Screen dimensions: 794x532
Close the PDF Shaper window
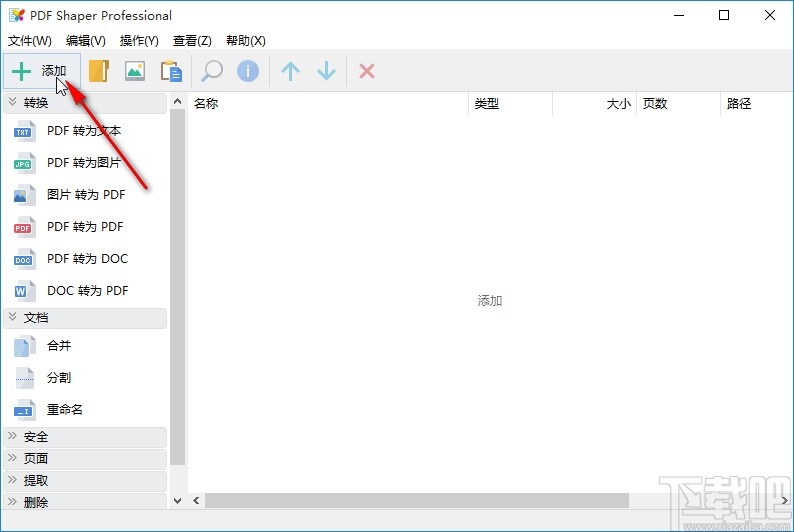pos(770,15)
